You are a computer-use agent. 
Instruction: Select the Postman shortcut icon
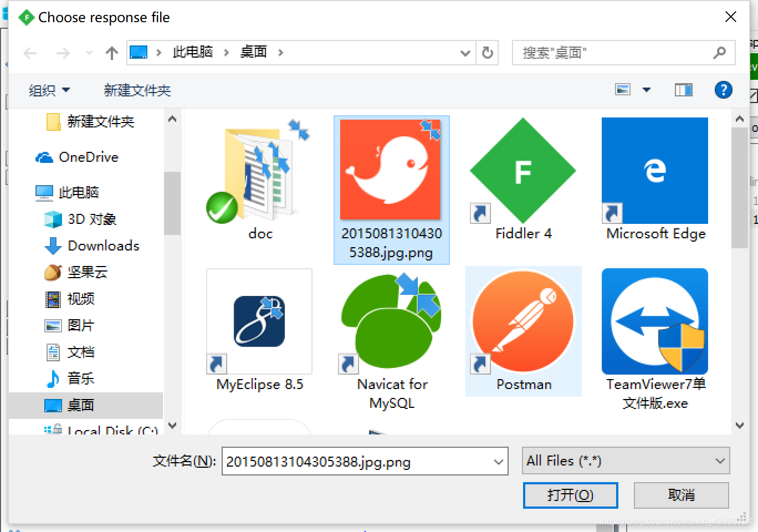[523, 321]
